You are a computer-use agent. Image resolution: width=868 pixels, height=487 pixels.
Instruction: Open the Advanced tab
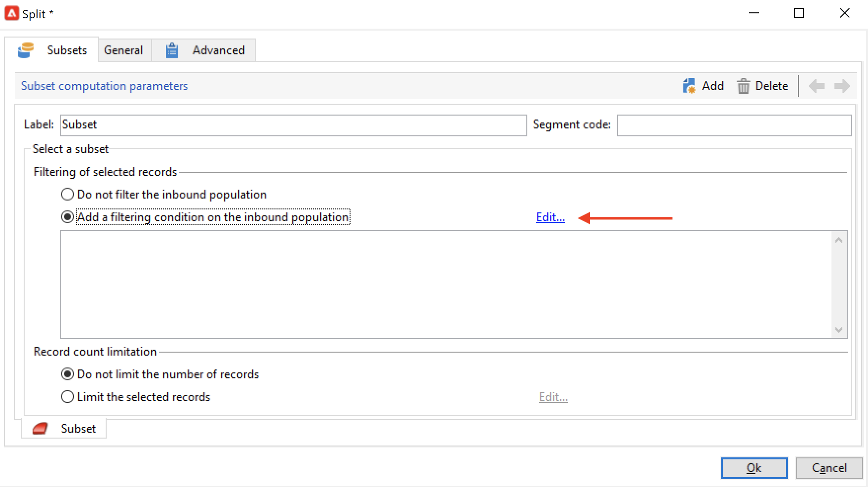coord(218,50)
